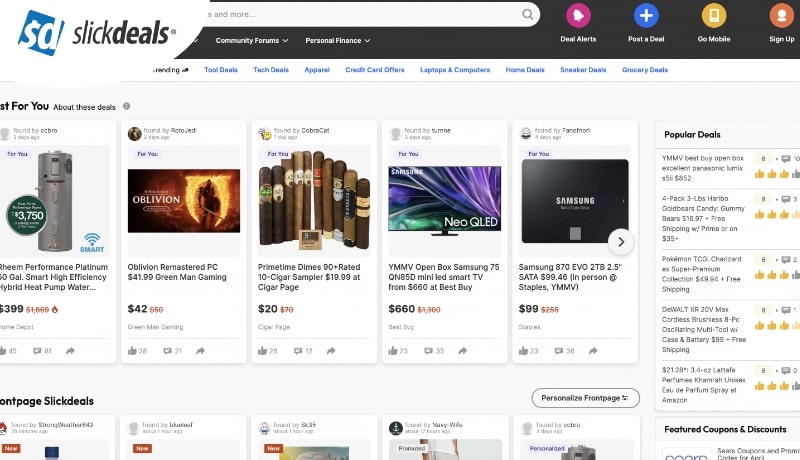The image size is (800, 460).
Task: Open Samsung 870 EVO 2TB deal title
Action: tap(569, 277)
